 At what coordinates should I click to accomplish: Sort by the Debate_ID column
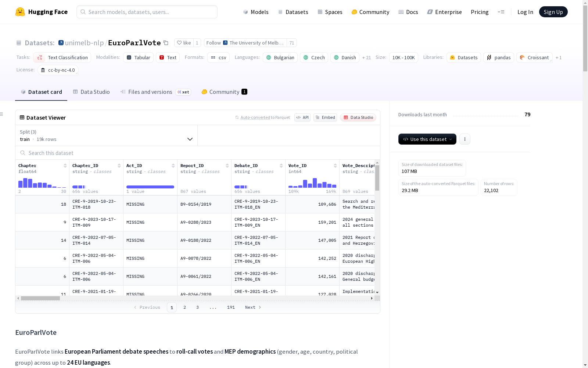click(x=281, y=166)
